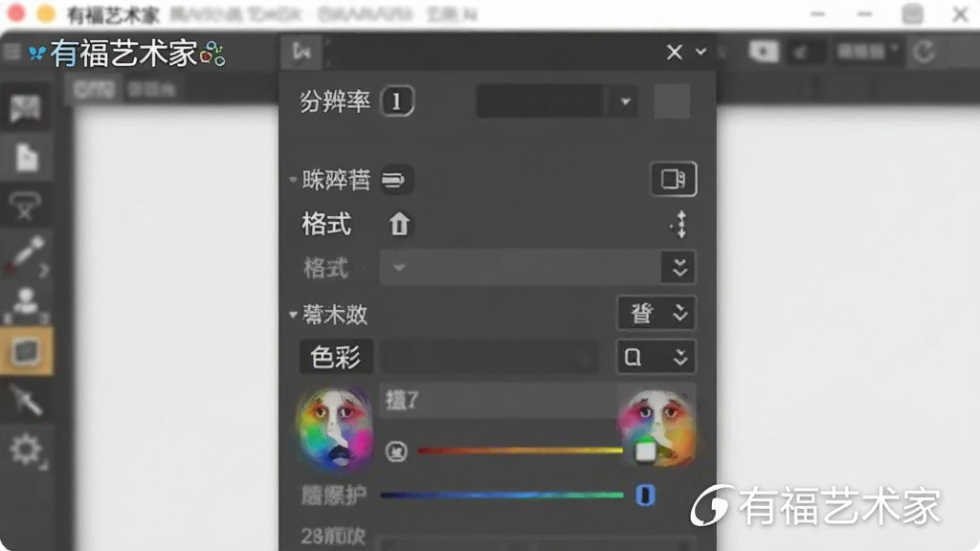This screenshot has width=980, height=551.
Task: Open the dimmed 格式 combo box
Action: coord(537,268)
